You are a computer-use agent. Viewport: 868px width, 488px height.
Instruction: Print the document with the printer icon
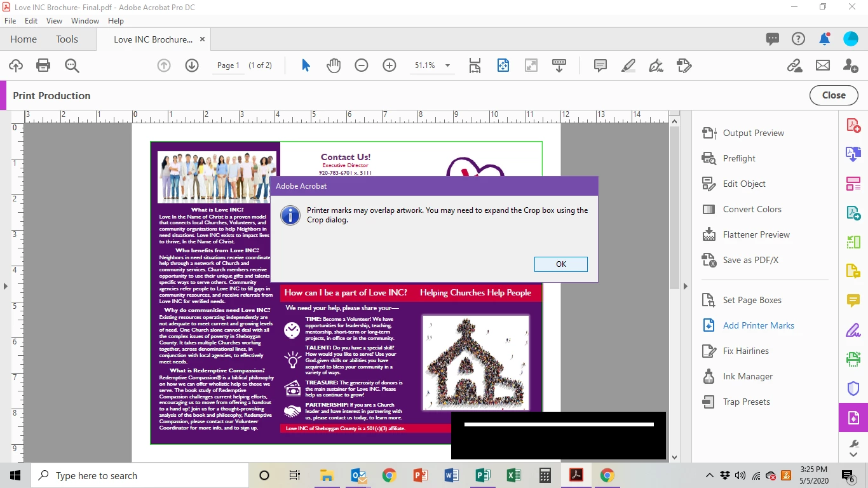pyautogui.click(x=43, y=65)
